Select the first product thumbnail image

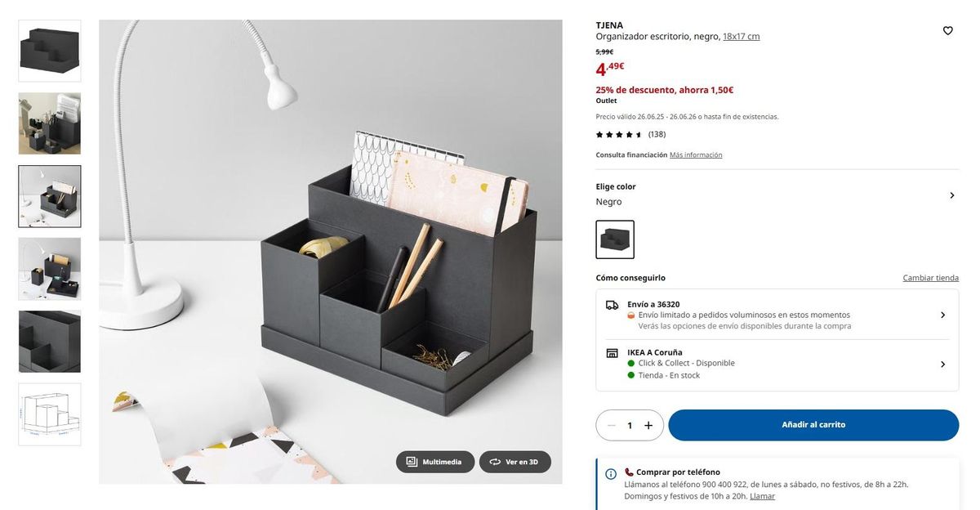click(x=50, y=51)
